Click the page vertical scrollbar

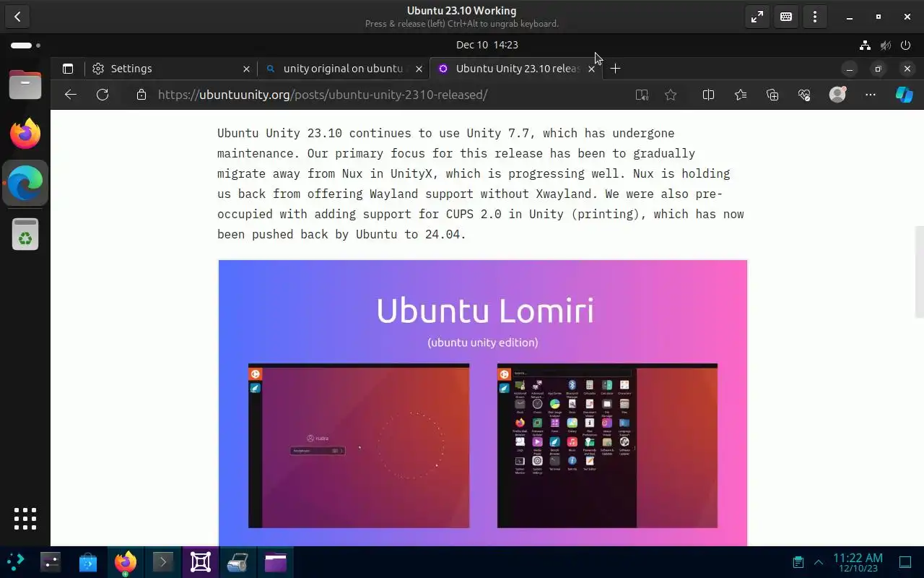tap(919, 272)
